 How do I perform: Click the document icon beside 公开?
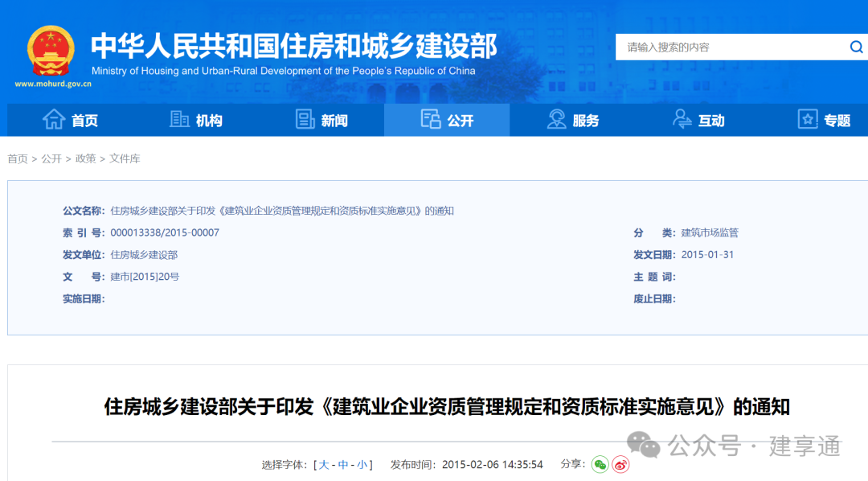click(430, 119)
